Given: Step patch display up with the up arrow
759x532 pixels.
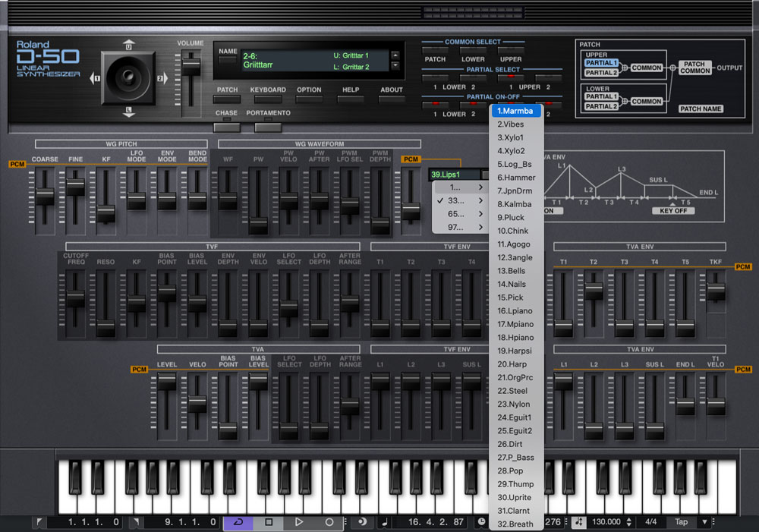Looking at the screenshot, I should click(395, 55).
